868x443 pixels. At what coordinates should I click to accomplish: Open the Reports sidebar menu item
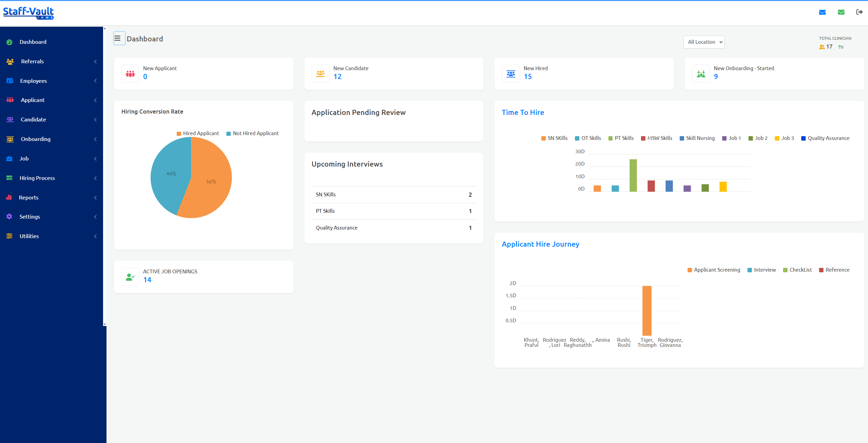(51, 197)
